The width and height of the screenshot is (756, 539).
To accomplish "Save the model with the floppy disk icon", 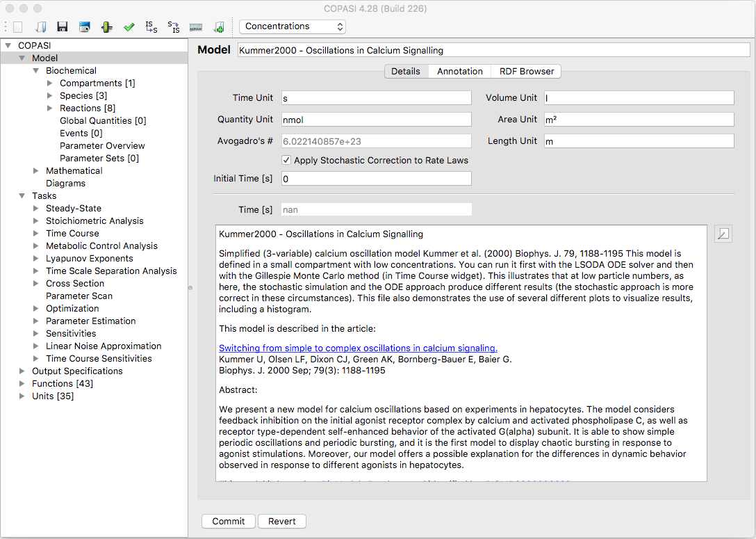I will 63,27.
